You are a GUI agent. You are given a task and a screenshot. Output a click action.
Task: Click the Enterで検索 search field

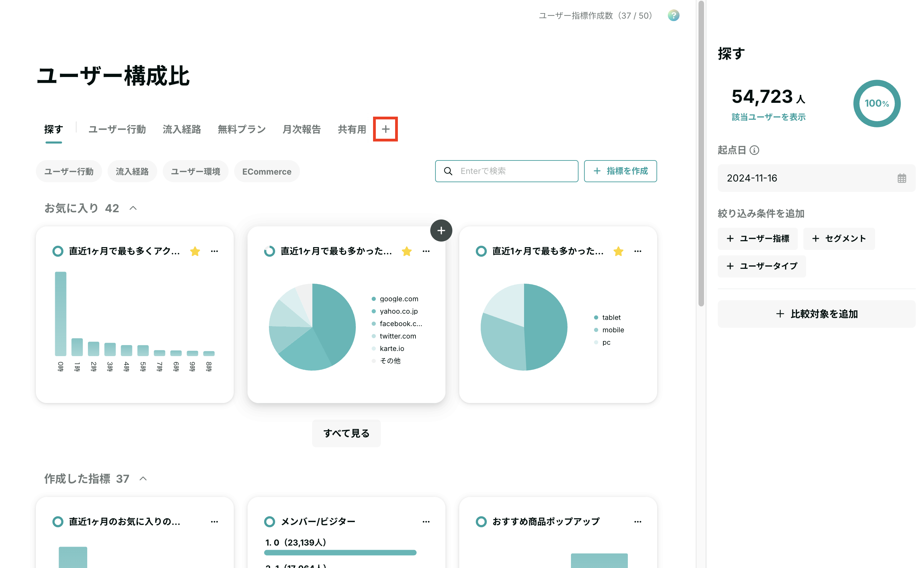coord(506,171)
